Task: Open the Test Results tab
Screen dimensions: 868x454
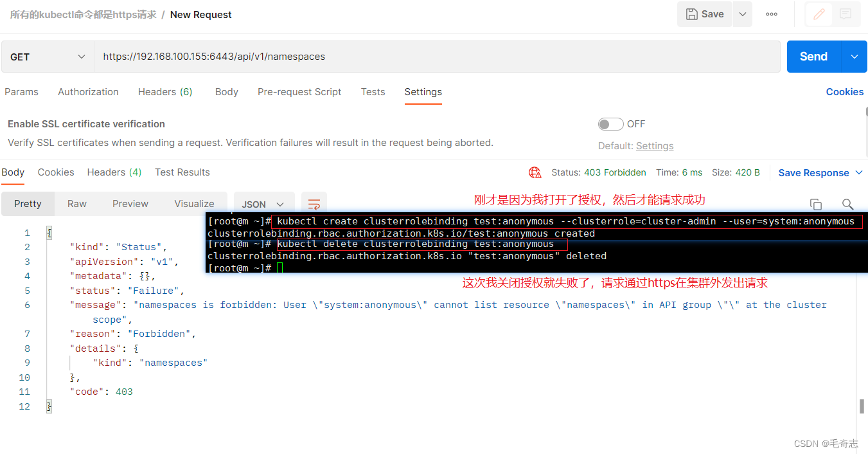Action: pos(182,172)
